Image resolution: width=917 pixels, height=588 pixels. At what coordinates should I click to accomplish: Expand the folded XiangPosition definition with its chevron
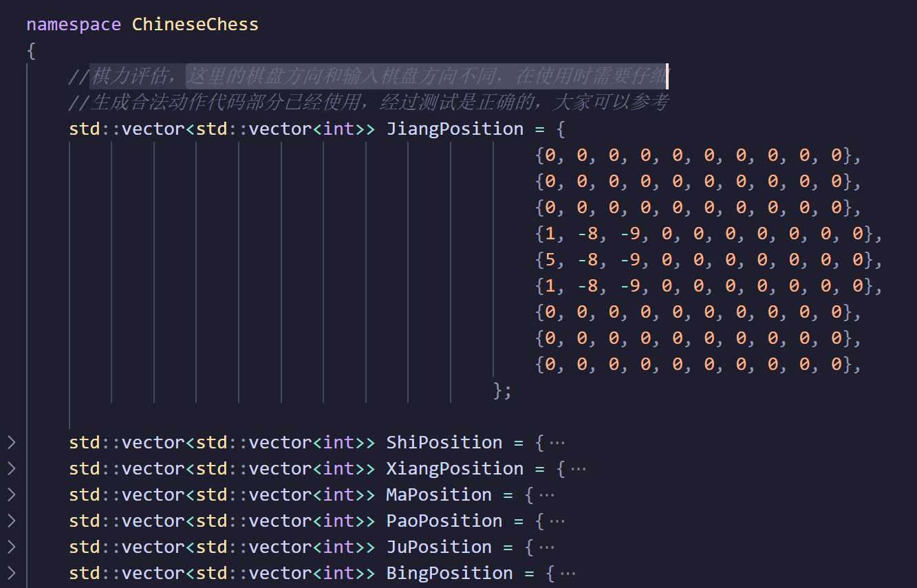tap(11, 468)
